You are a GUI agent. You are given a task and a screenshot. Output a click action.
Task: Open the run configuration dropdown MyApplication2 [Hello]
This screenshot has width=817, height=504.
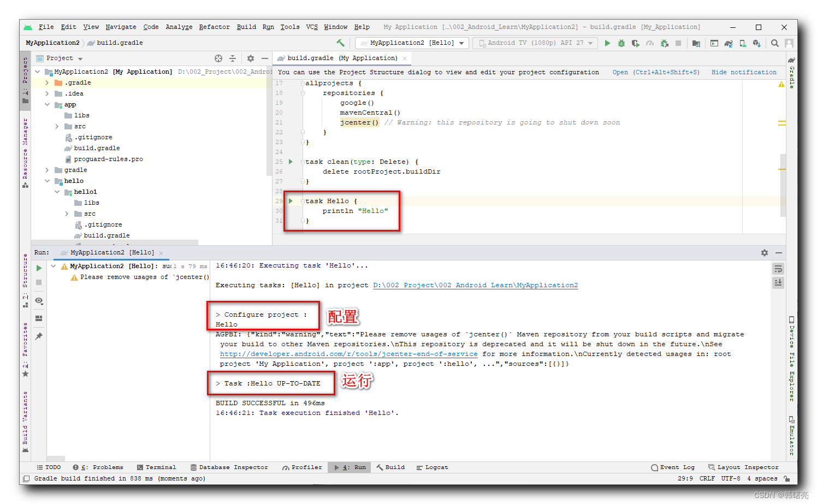click(x=412, y=43)
